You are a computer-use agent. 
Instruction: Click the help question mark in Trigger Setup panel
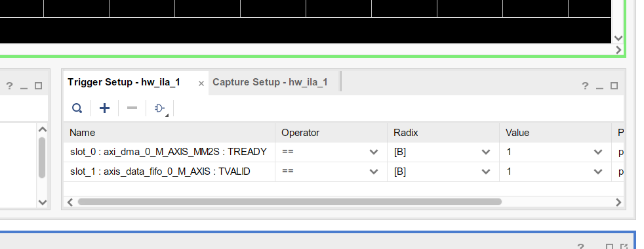point(585,86)
